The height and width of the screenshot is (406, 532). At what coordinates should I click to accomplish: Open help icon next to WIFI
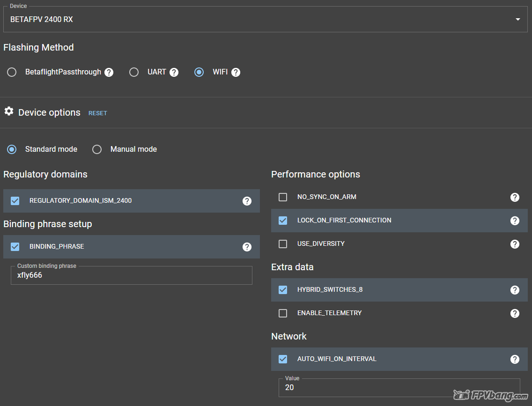(x=236, y=72)
